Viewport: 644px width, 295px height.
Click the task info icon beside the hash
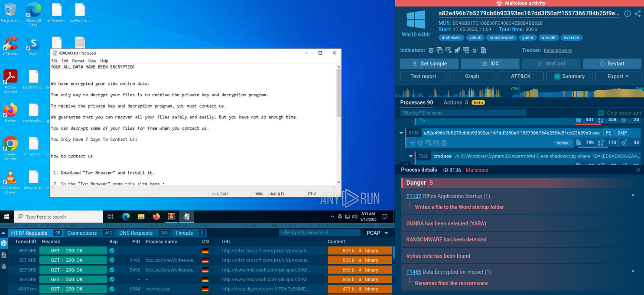(x=627, y=14)
